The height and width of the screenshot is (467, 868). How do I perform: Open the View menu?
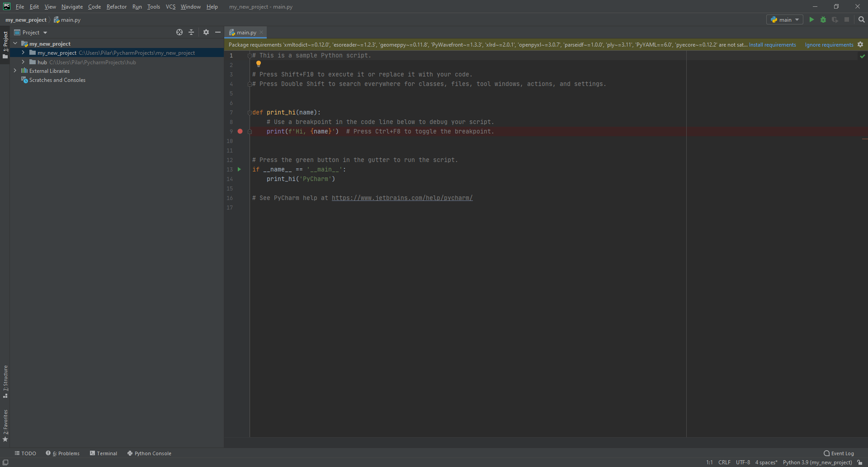tap(50, 6)
